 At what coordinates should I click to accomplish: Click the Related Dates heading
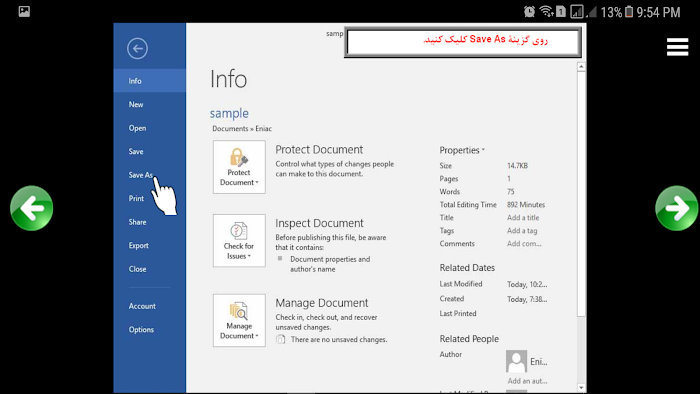pyautogui.click(x=467, y=268)
